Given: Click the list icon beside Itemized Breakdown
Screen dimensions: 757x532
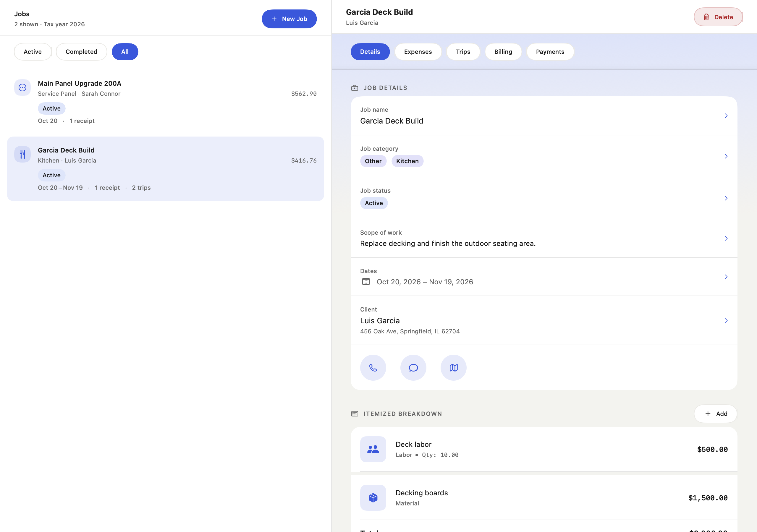Looking at the screenshot, I should (x=355, y=414).
